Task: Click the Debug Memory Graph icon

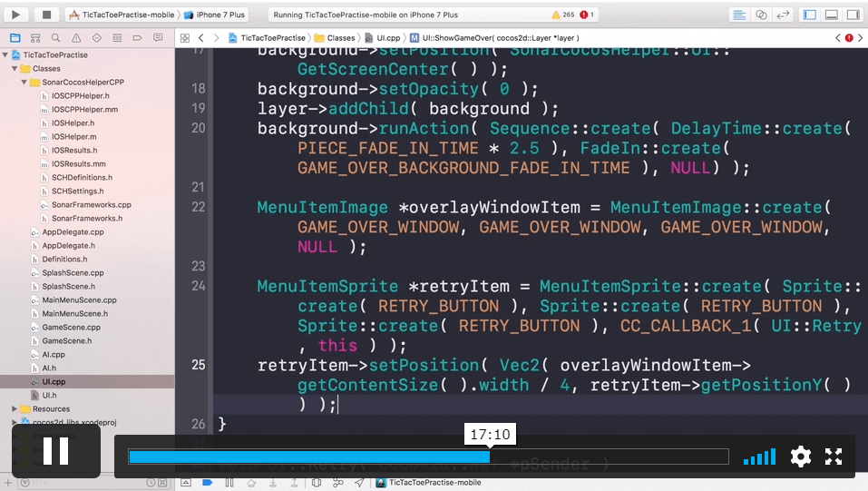Action: [337, 483]
